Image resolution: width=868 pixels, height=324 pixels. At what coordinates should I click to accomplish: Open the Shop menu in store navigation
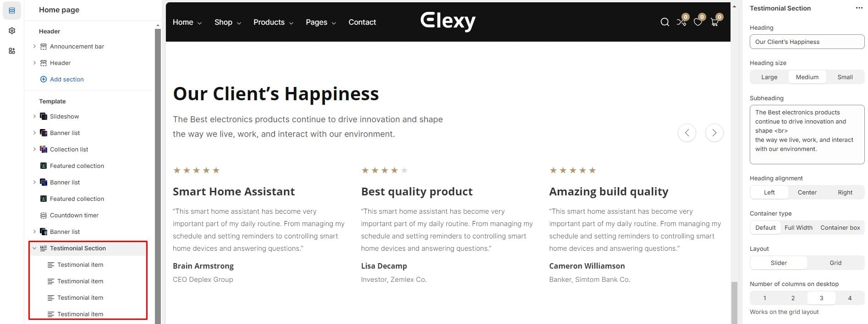(x=227, y=22)
